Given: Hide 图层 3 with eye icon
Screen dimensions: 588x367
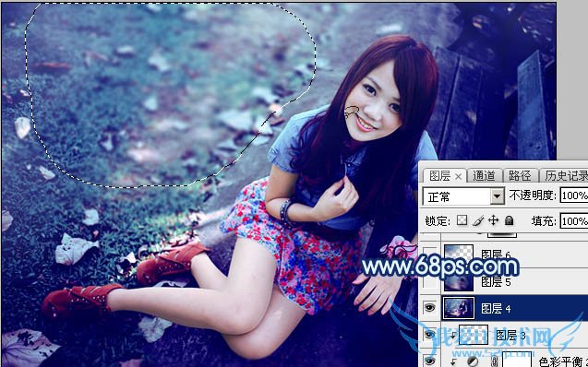Looking at the screenshot, I should click(430, 335).
